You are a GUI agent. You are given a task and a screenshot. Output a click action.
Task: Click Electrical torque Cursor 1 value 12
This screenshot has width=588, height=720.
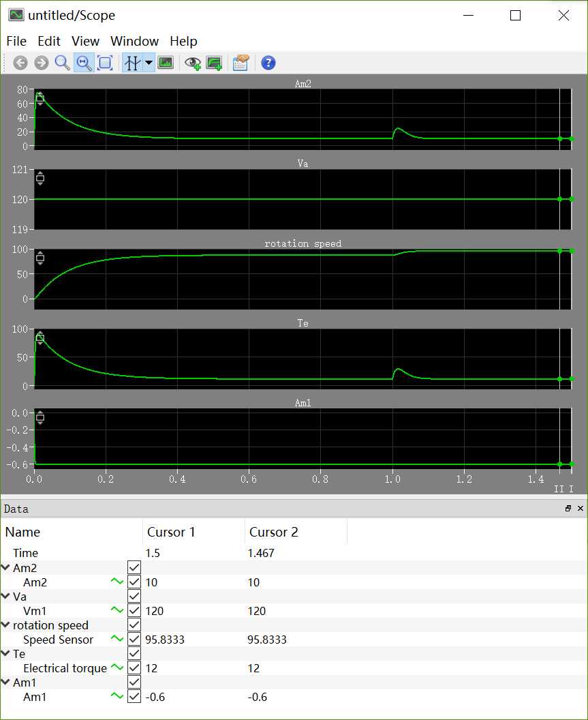151,668
